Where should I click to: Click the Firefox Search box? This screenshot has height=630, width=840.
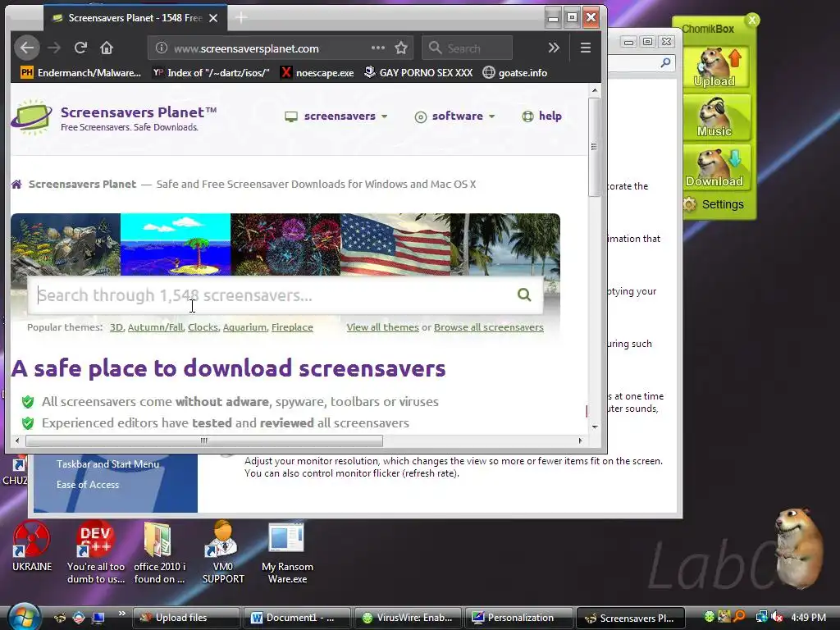tap(467, 48)
